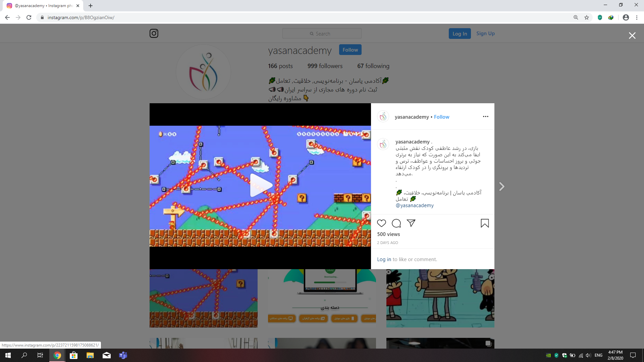
Task: Bookmark this page with star icon
Action: pos(587,17)
